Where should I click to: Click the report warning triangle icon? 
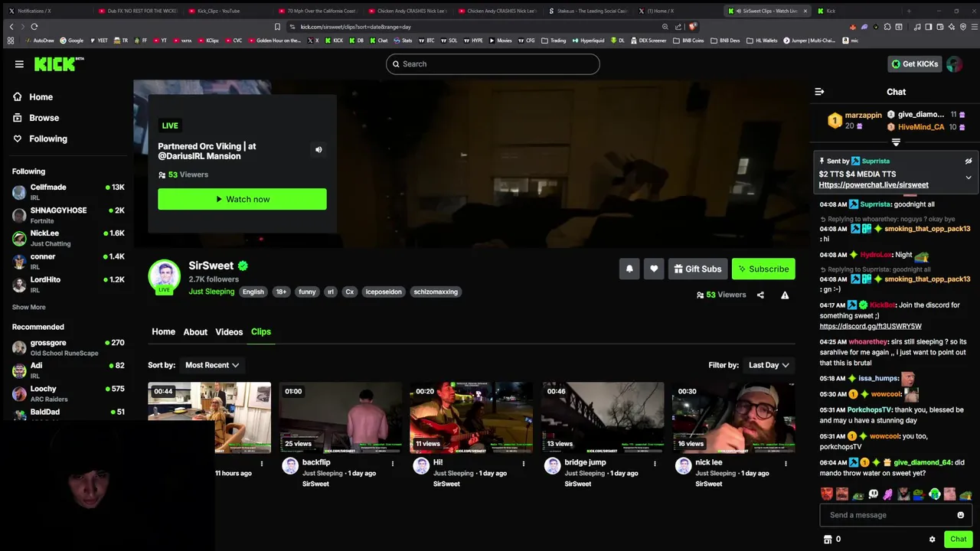(785, 295)
